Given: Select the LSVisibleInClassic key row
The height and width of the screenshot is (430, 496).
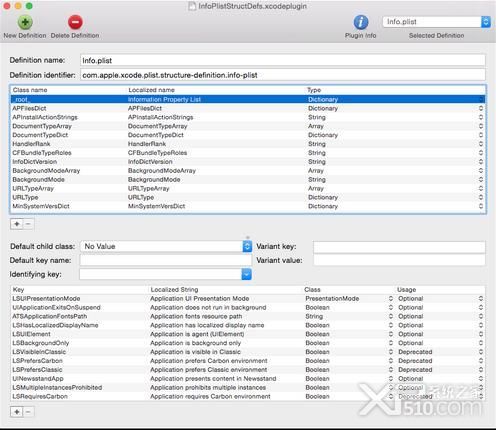Looking at the screenshot, I should click(x=248, y=352).
